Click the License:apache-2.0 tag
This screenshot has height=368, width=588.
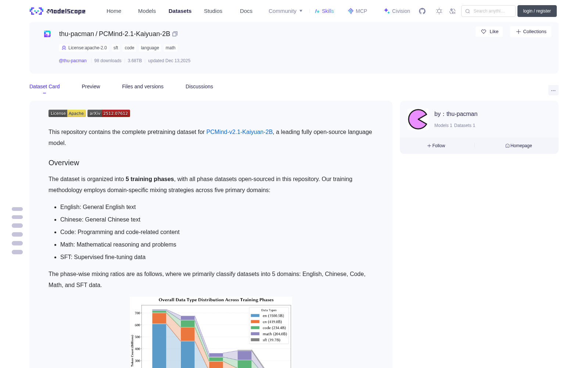(x=84, y=48)
